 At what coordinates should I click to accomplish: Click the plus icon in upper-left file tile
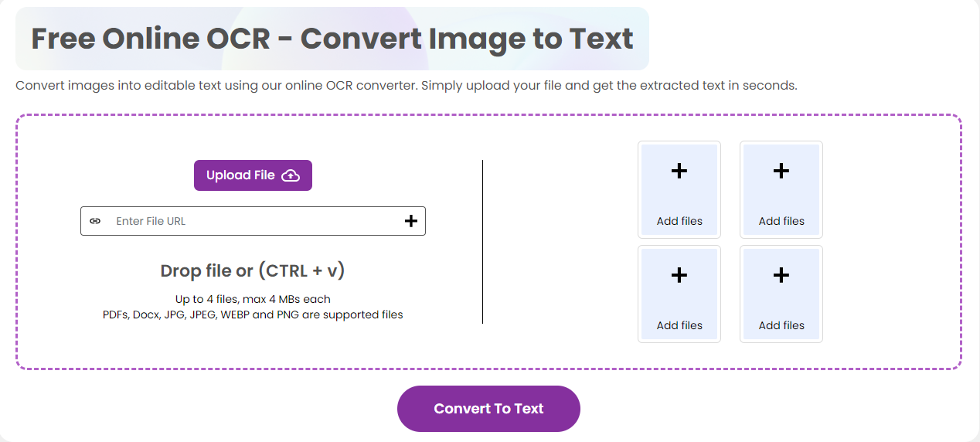[x=679, y=171]
